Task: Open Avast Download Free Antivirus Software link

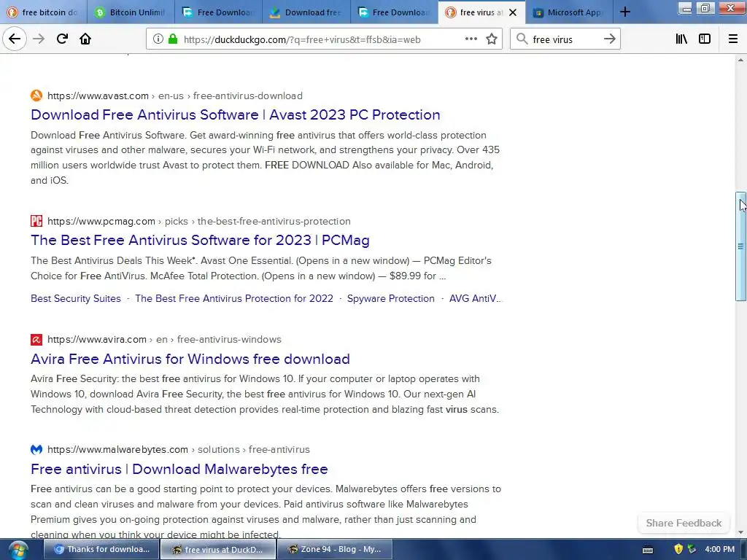Action: click(236, 114)
